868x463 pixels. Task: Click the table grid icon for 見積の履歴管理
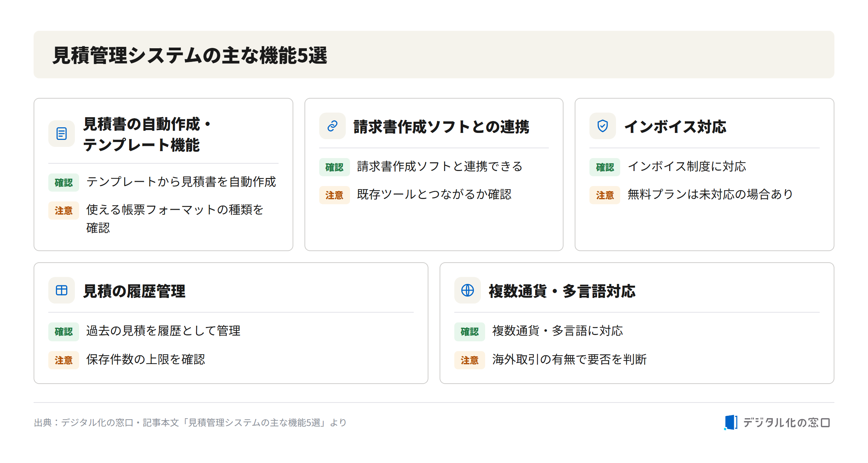point(62,290)
